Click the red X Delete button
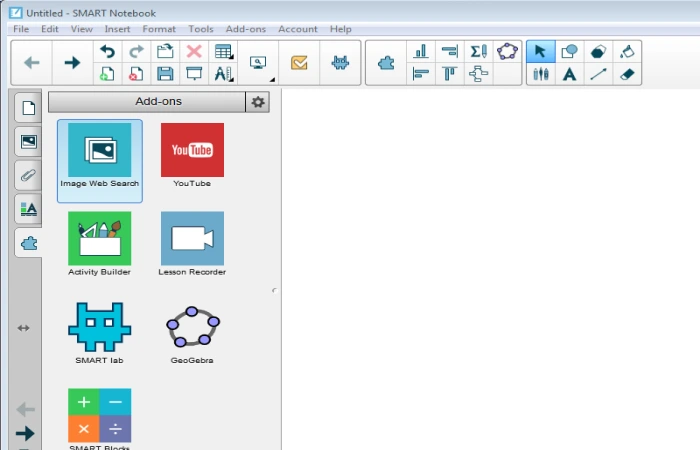Viewport: 700px width, 450px height. [x=194, y=51]
